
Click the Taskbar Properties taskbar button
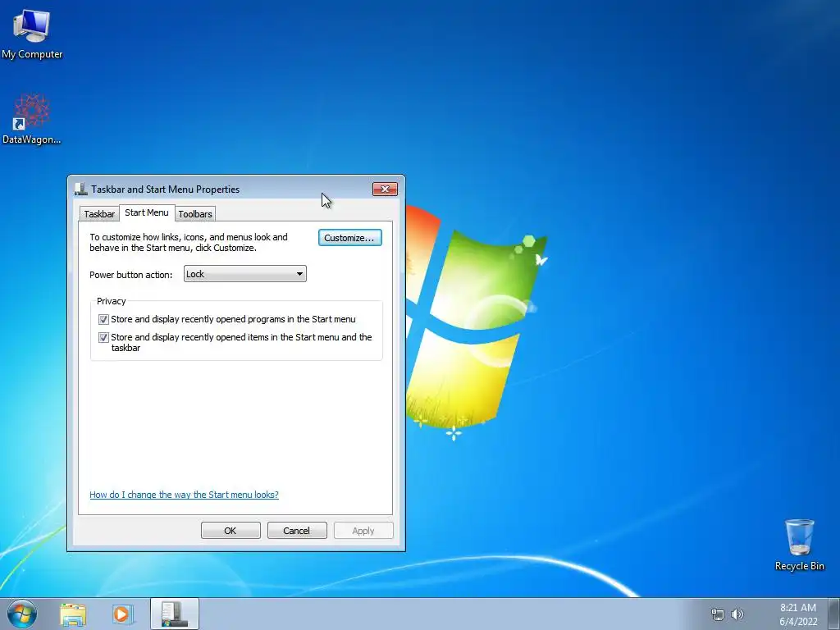pos(175,614)
